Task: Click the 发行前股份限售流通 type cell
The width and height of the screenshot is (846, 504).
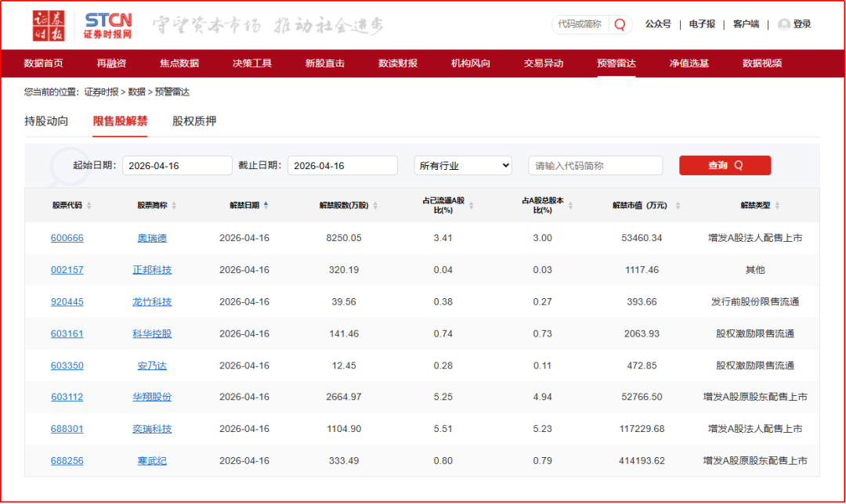Action: 755,302
